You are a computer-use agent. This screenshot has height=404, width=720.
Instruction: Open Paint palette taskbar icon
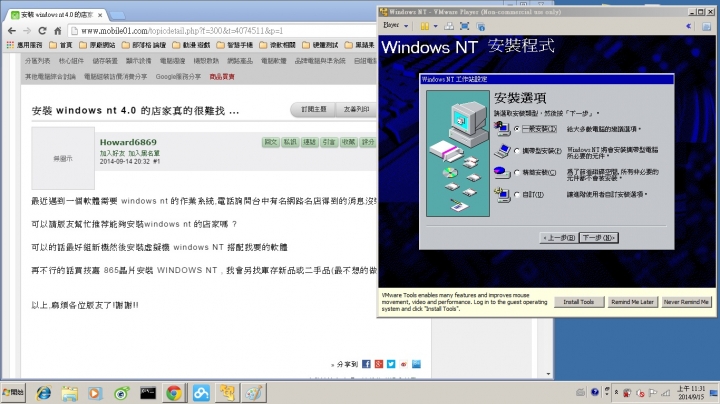253,393
